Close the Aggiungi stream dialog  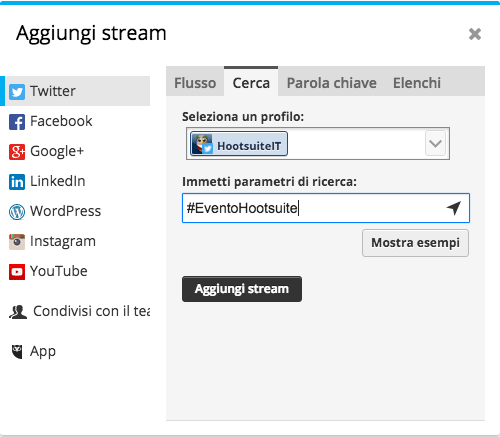coord(475,34)
